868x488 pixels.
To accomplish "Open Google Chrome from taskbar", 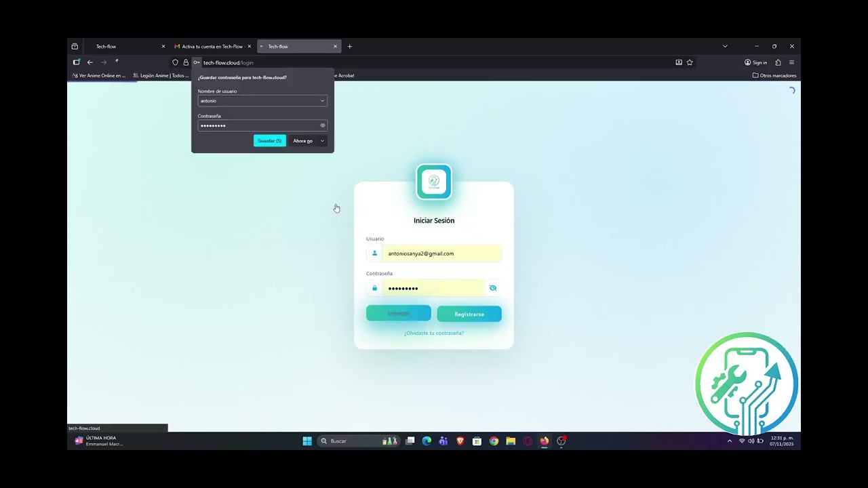I will (x=494, y=441).
